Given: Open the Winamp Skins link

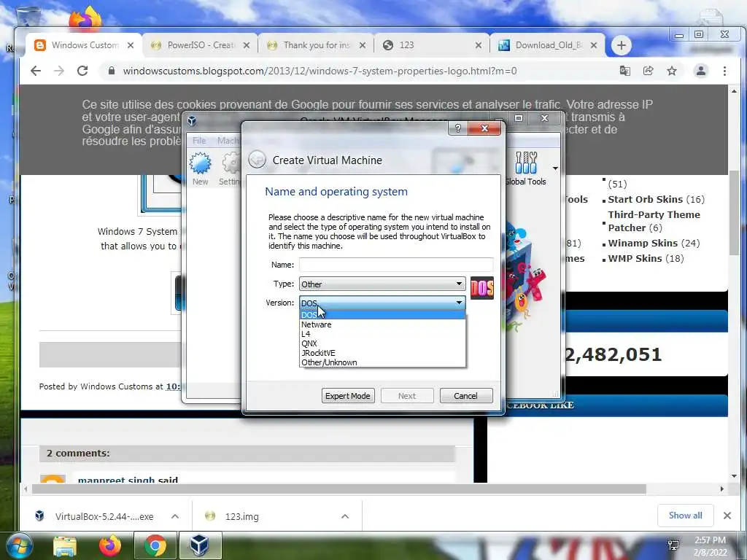Looking at the screenshot, I should pos(643,243).
